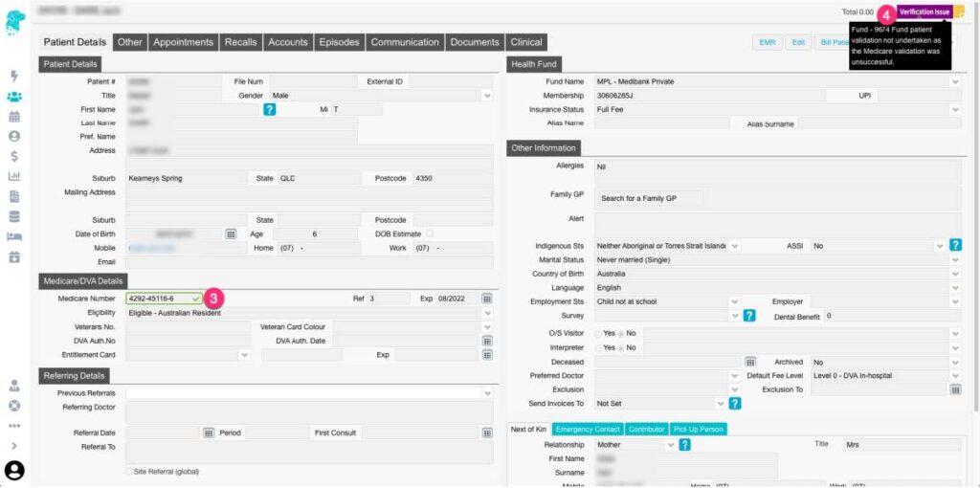Open the black user profile avatar

click(x=13, y=470)
